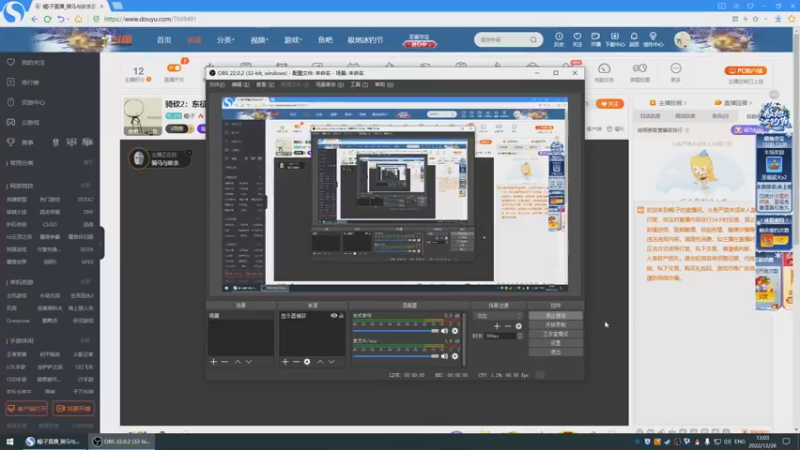Viewport: 800px width, 450px height.
Task: Open the 游戏 dropdown in Douyu navigation
Action: click(x=293, y=40)
